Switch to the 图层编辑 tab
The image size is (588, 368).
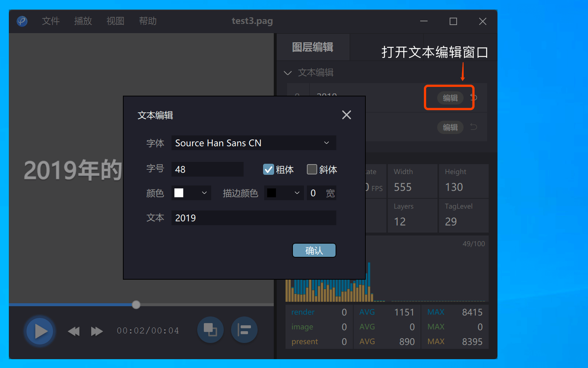click(x=313, y=47)
